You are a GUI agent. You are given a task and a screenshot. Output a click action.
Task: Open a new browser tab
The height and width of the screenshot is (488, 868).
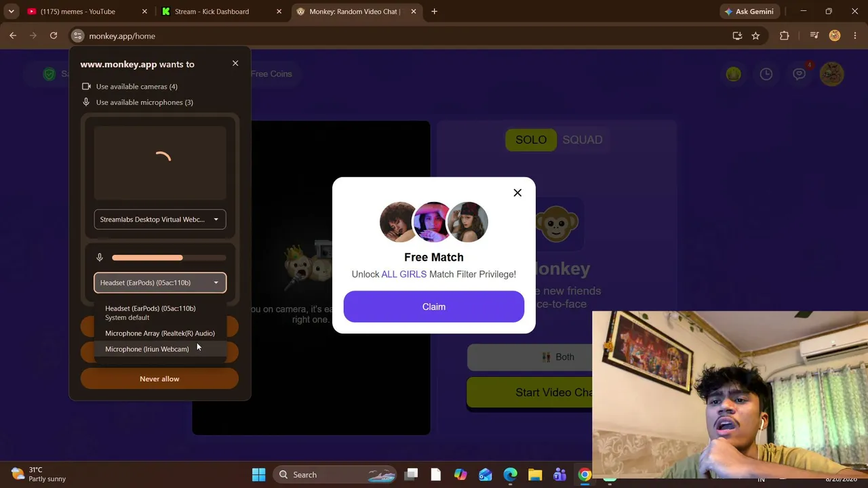pos(434,12)
